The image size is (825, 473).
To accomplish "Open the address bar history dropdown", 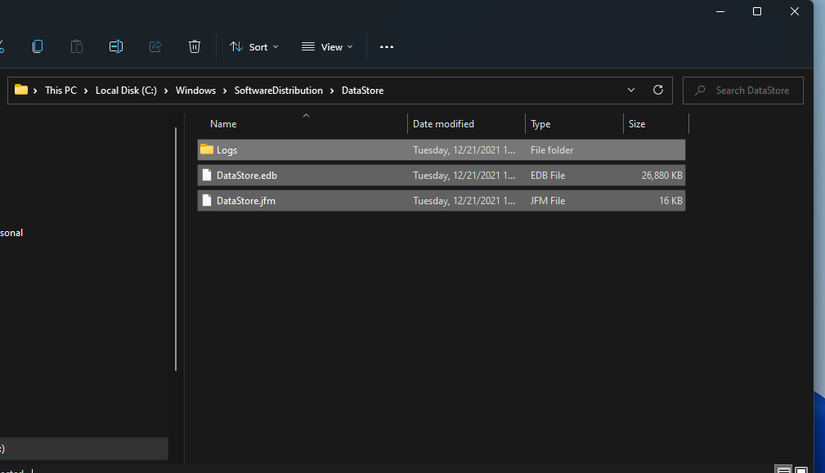I will (631, 90).
